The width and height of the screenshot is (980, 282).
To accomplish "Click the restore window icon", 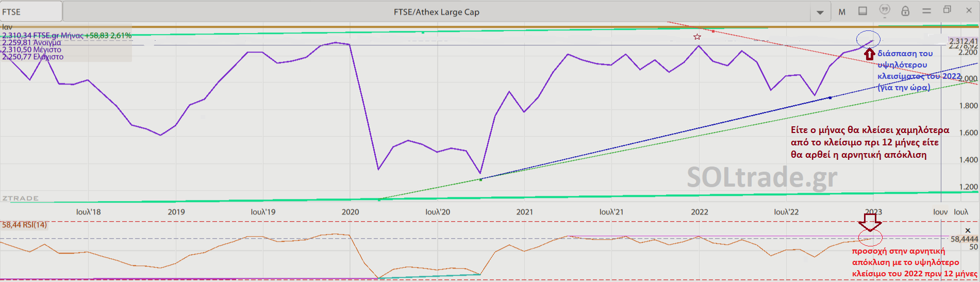I will click(x=947, y=10).
